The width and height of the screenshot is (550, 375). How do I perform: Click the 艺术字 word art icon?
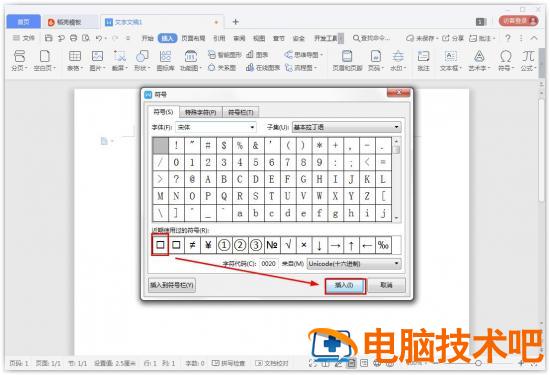click(x=479, y=56)
